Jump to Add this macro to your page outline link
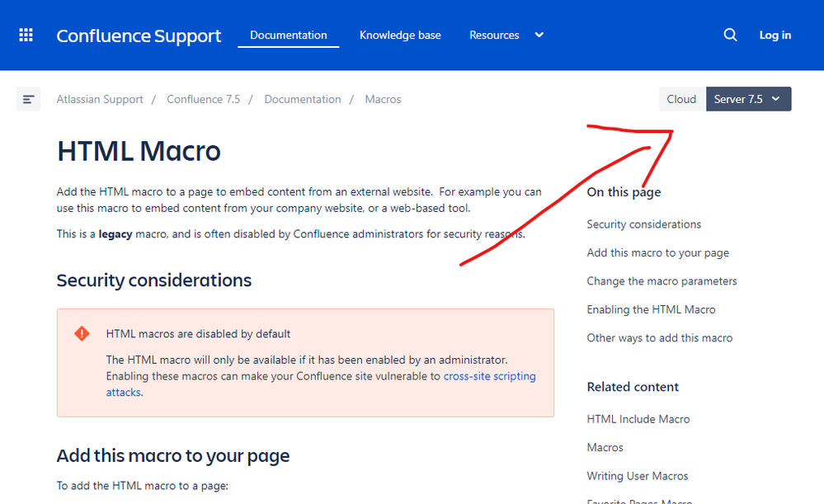824x504 pixels. point(658,252)
